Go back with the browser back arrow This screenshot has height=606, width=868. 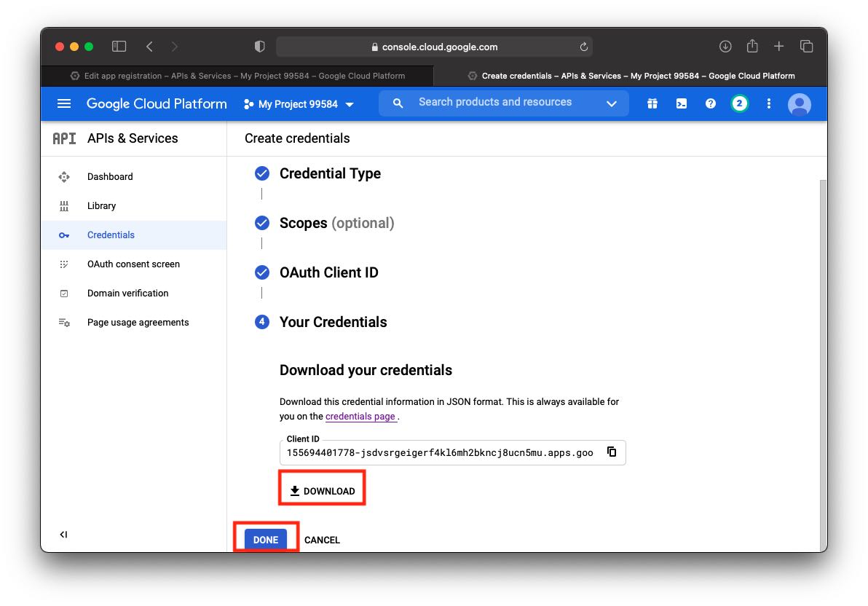(x=149, y=47)
